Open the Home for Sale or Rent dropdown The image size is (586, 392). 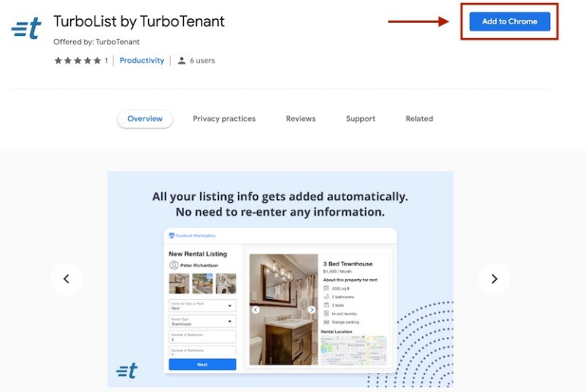click(x=202, y=306)
